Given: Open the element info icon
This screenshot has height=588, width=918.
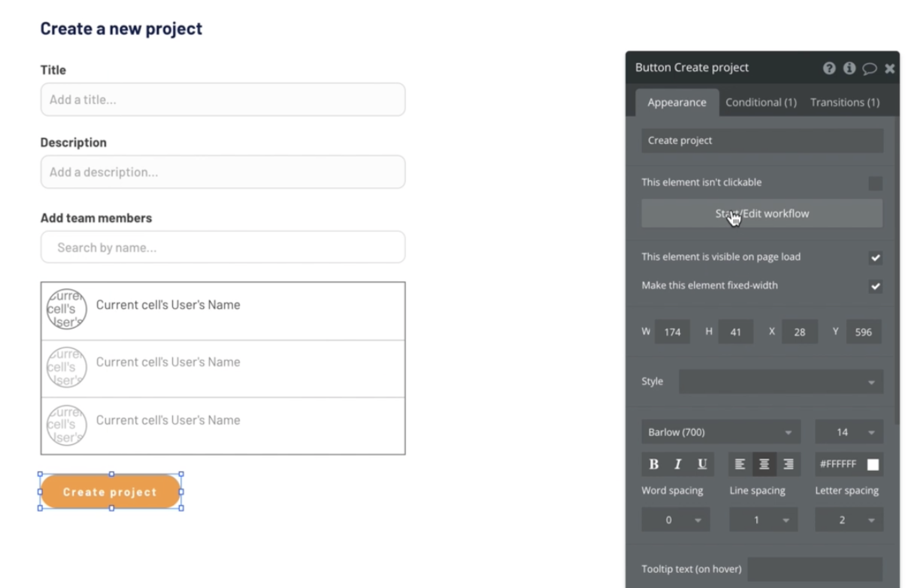Looking at the screenshot, I should pos(849,68).
